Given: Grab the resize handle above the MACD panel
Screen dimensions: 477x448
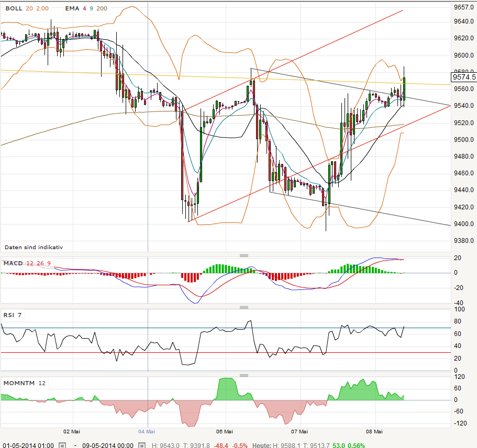Looking at the screenshot, I should click(244, 255).
